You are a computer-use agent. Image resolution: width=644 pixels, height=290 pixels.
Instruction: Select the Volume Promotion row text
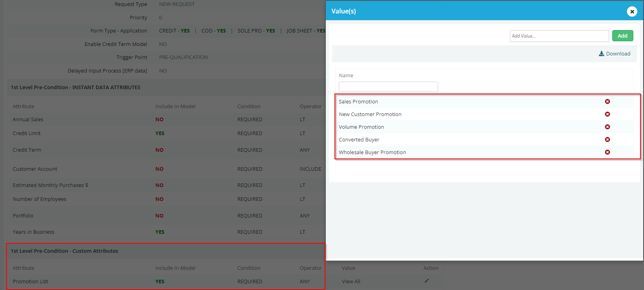(361, 127)
